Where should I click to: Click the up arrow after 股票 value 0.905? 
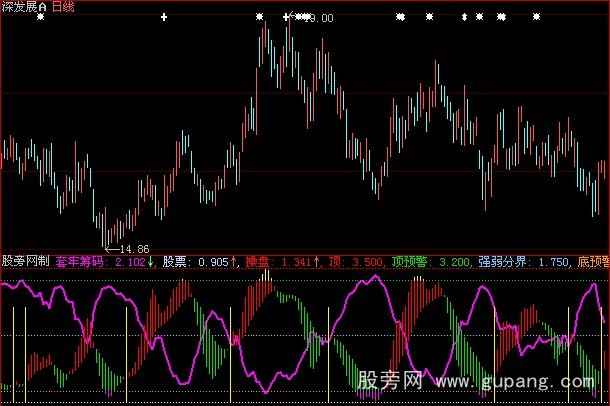(x=234, y=263)
